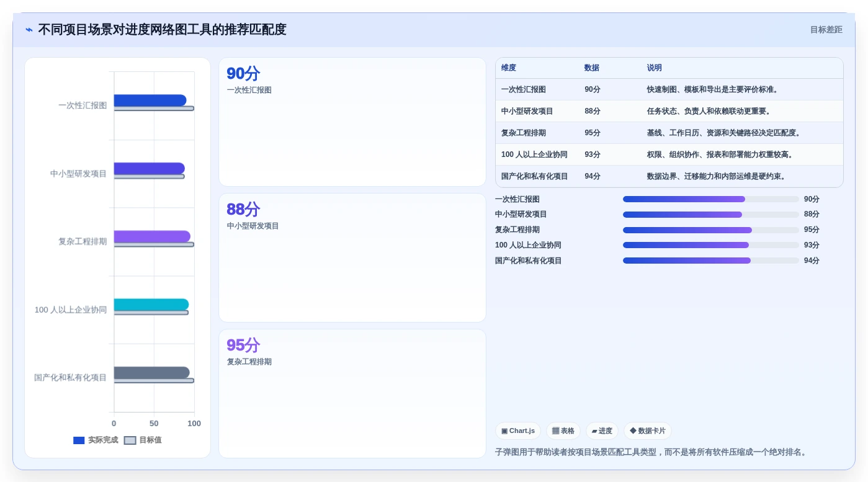
Task: Click the 一次性汇报图 chart axis label
Action: [83, 105]
